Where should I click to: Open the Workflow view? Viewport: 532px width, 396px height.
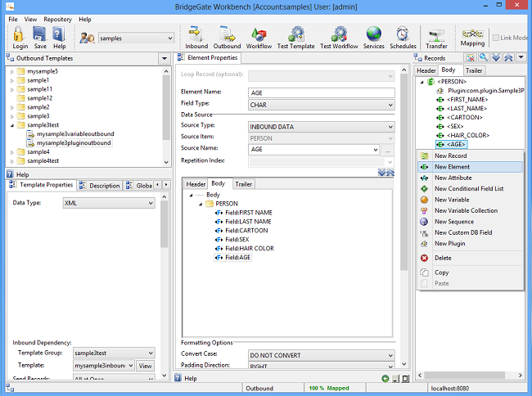[259, 38]
